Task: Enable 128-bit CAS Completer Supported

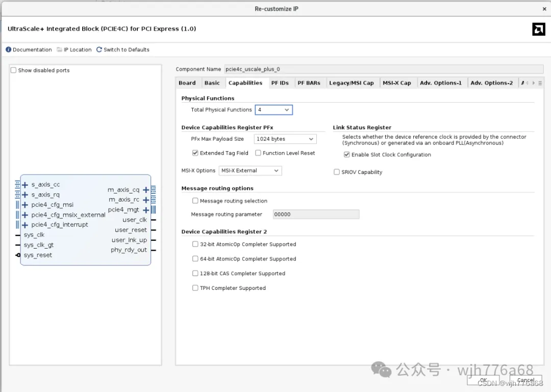Action: click(x=195, y=273)
